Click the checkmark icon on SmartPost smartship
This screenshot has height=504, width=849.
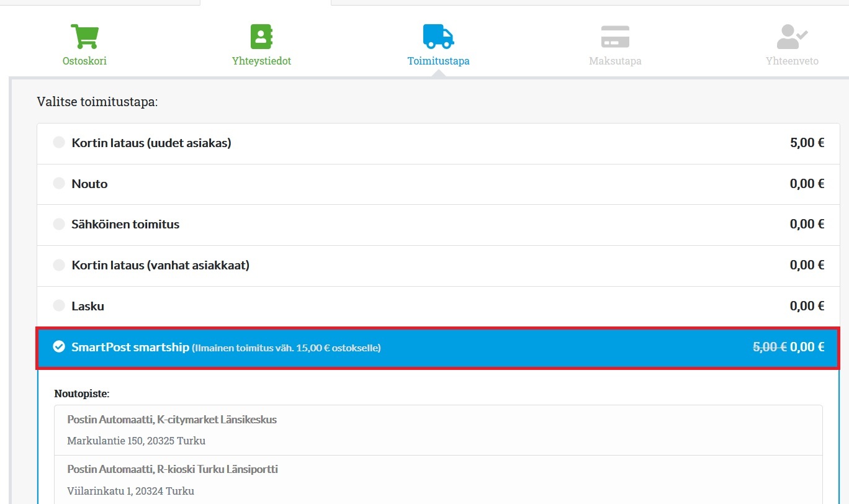[x=59, y=346]
